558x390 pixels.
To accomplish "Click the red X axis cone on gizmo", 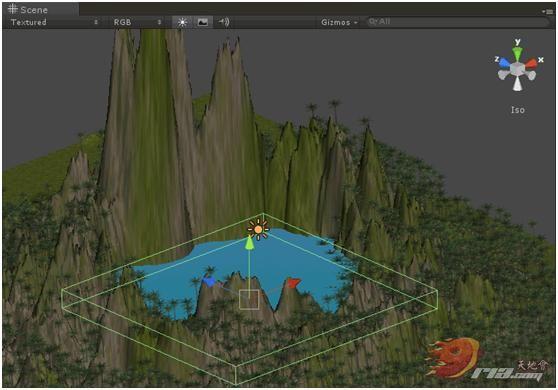I will coord(531,64).
